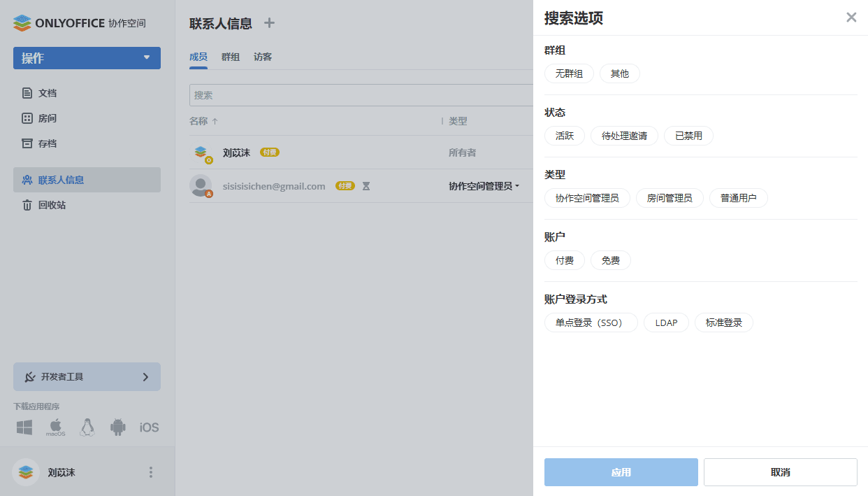The height and width of the screenshot is (496, 868).
Task: Toggle the LDAP login filter
Action: pyautogui.click(x=666, y=323)
